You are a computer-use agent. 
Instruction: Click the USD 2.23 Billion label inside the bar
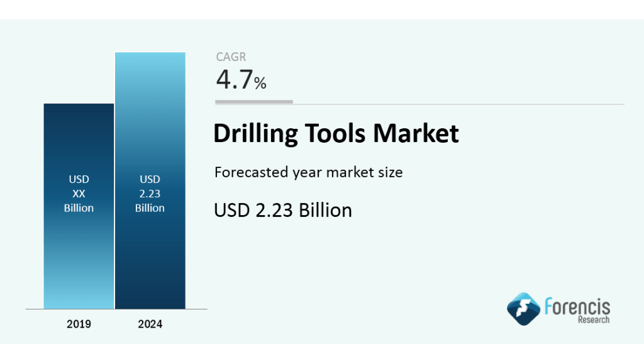coord(150,194)
